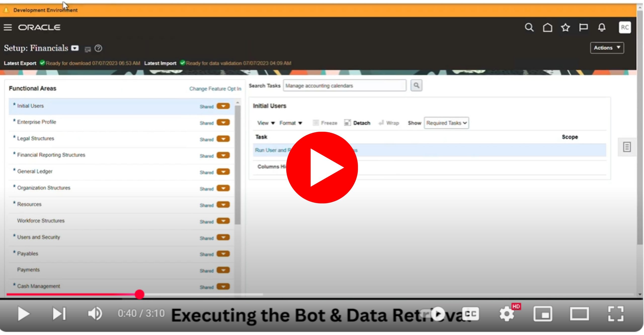This screenshot has height=335, width=644.
Task: Open the favorites star icon
Action: 566,27
